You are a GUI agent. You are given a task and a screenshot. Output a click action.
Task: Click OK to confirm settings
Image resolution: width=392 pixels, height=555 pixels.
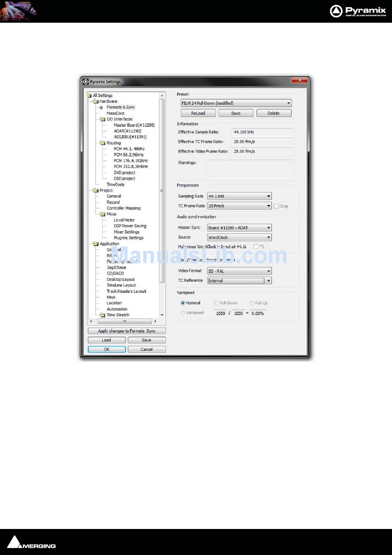[106, 349]
